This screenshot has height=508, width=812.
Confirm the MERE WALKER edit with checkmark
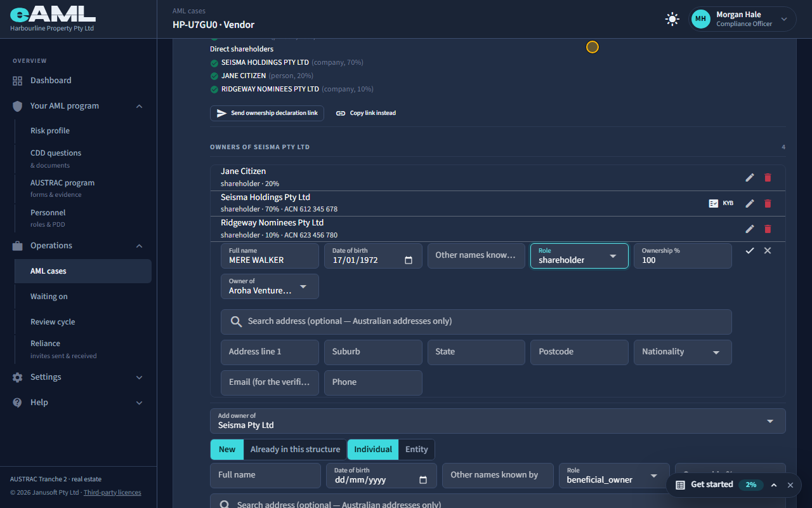pos(750,251)
